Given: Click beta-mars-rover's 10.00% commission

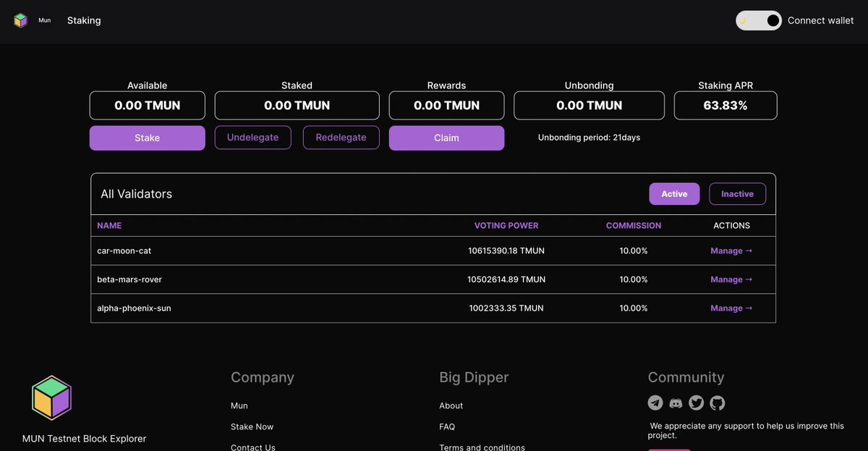Looking at the screenshot, I should pyautogui.click(x=634, y=279).
